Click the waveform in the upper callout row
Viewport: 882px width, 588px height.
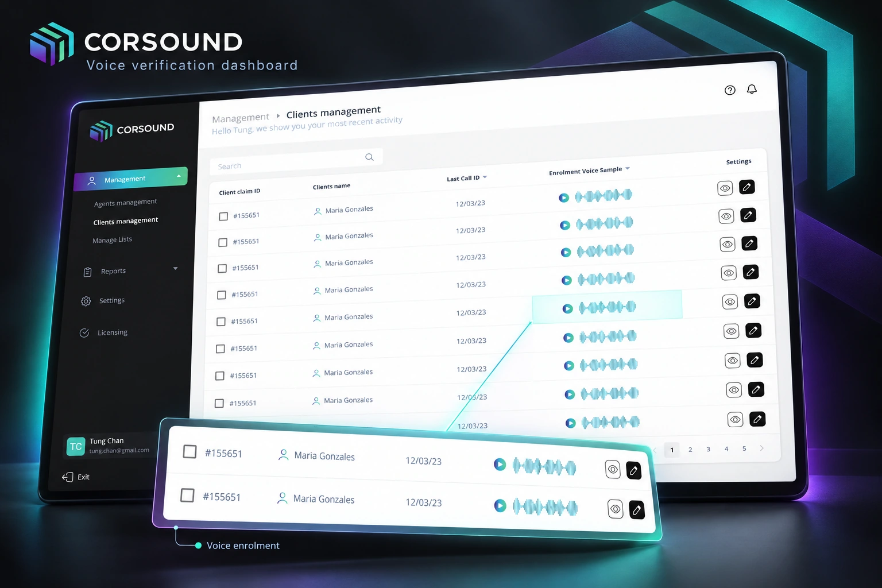tap(544, 466)
